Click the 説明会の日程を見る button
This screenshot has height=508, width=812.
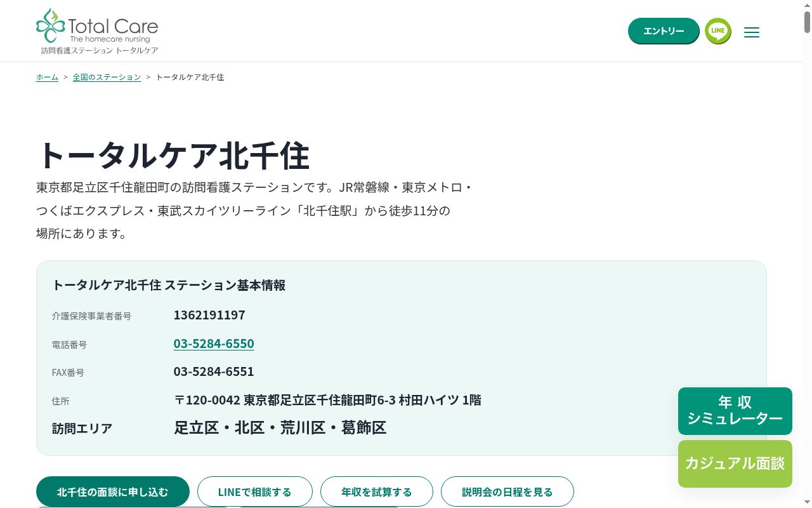point(507,491)
